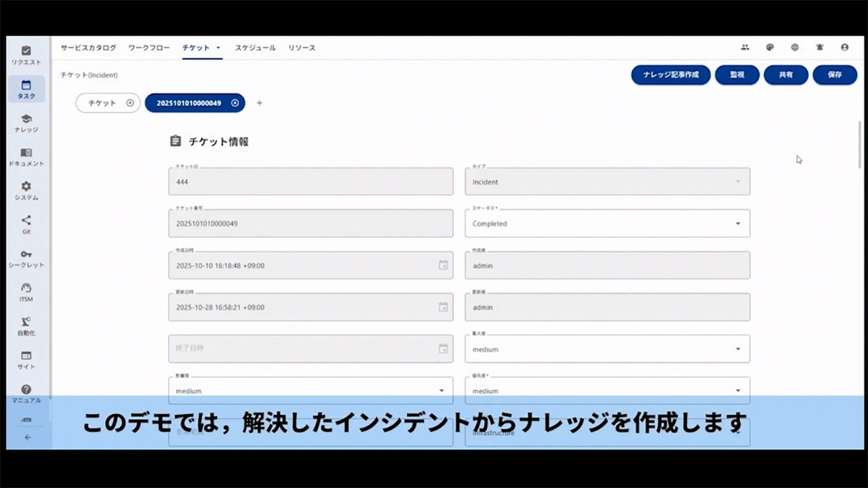Add a new tab with plus icon

pyautogui.click(x=259, y=103)
